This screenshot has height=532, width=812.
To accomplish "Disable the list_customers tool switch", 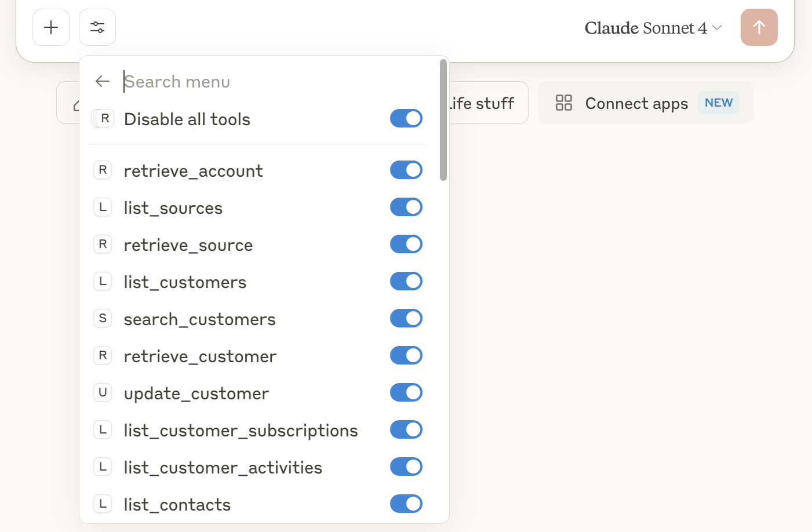I will pyautogui.click(x=406, y=281).
